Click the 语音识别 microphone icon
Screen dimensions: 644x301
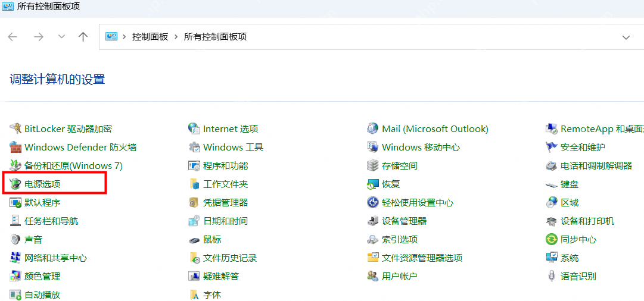point(551,277)
